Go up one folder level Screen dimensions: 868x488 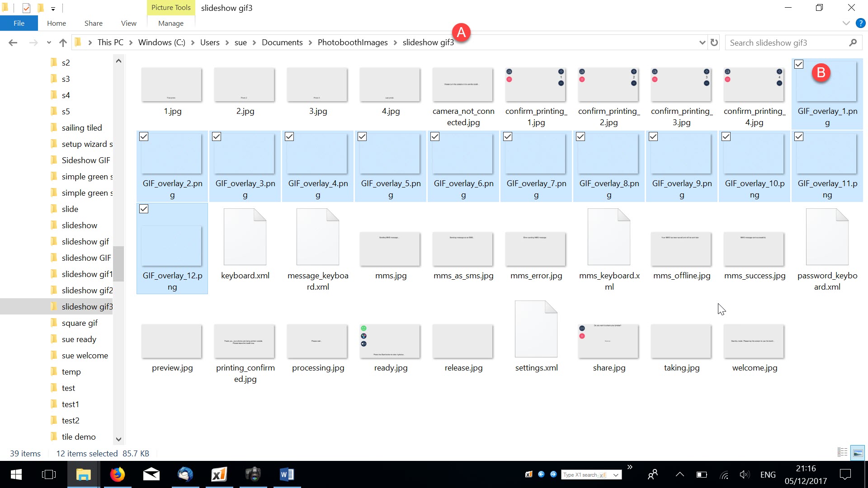63,42
